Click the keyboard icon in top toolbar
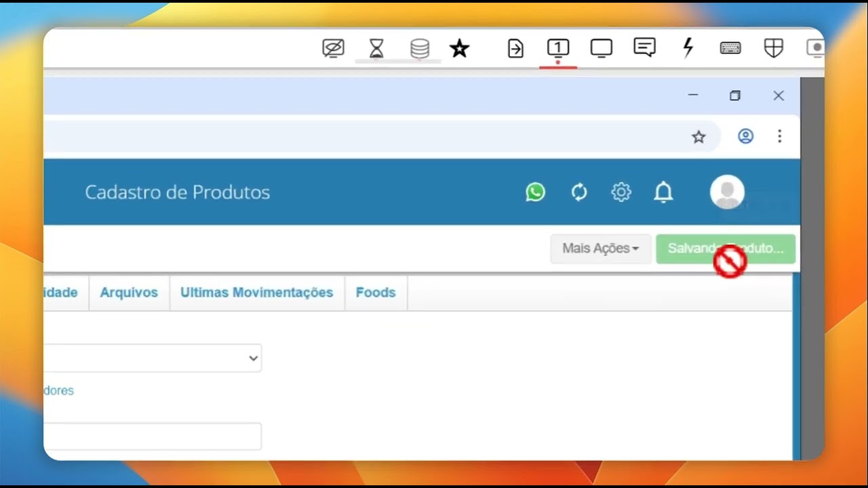The height and width of the screenshot is (488, 868). [x=730, y=48]
